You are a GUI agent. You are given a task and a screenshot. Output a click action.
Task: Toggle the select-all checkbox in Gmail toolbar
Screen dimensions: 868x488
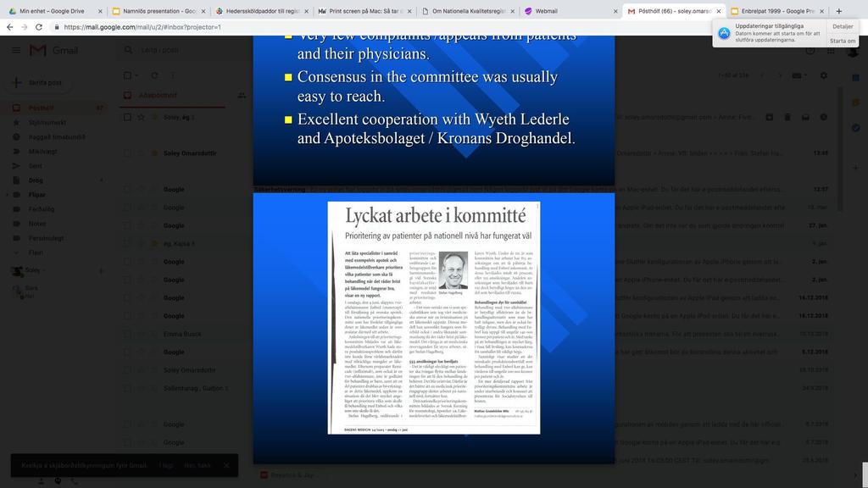[127, 75]
